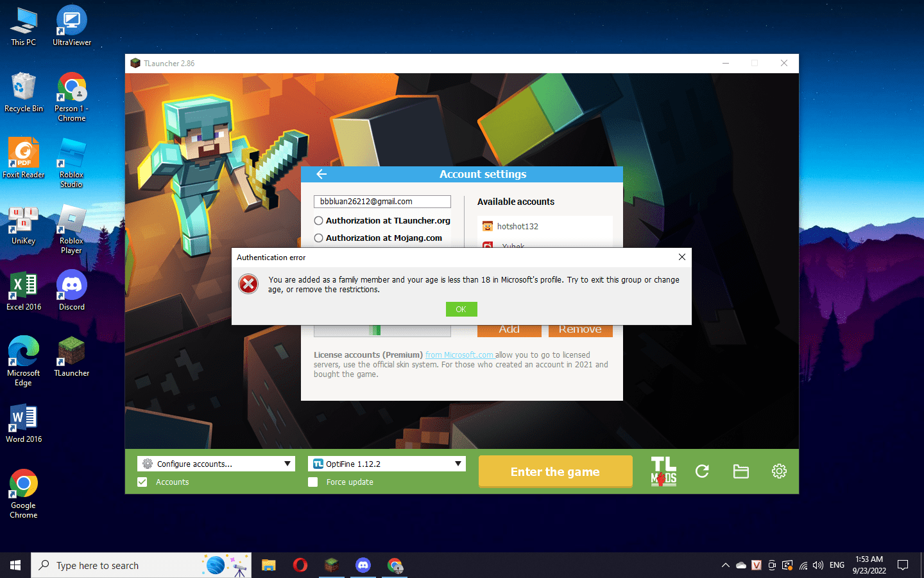Click the ENG language indicator
Screen dimensions: 924x578
point(837,565)
